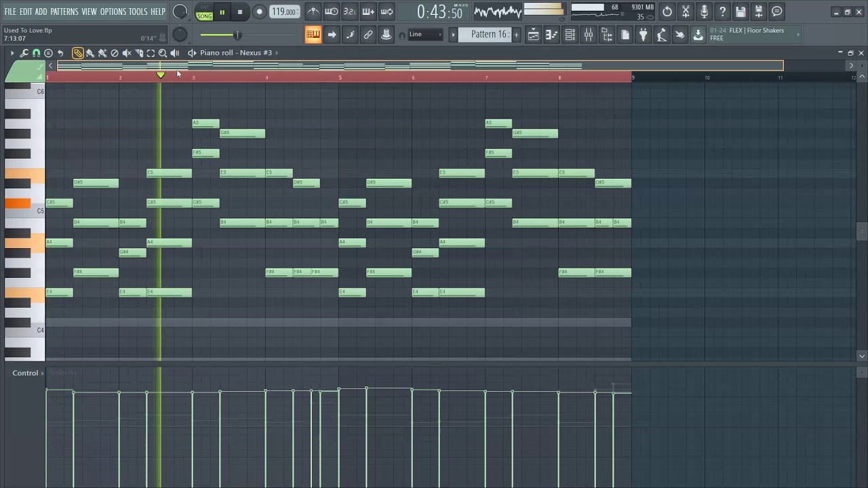Select the Zoom magnifier tool
The height and width of the screenshot is (488, 868).
[x=163, y=53]
